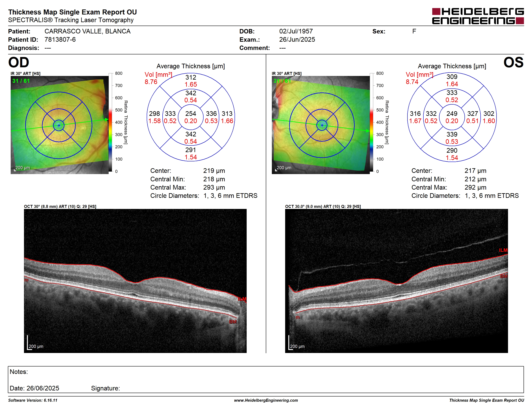
Task: Click OD central subfield thickness 254
Action: pyautogui.click(x=191, y=113)
